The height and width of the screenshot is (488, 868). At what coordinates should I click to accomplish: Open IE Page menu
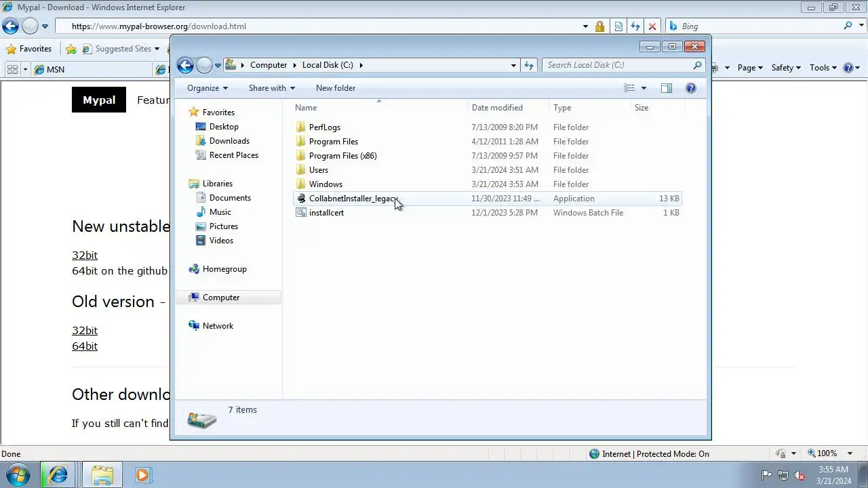pyautogui.click(x=750, y=68)
